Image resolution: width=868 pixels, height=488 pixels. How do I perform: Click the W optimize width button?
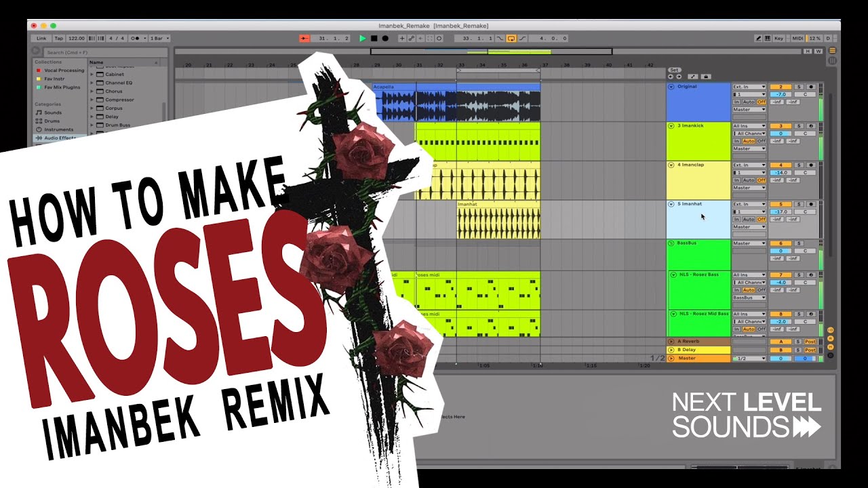(818, 52)
